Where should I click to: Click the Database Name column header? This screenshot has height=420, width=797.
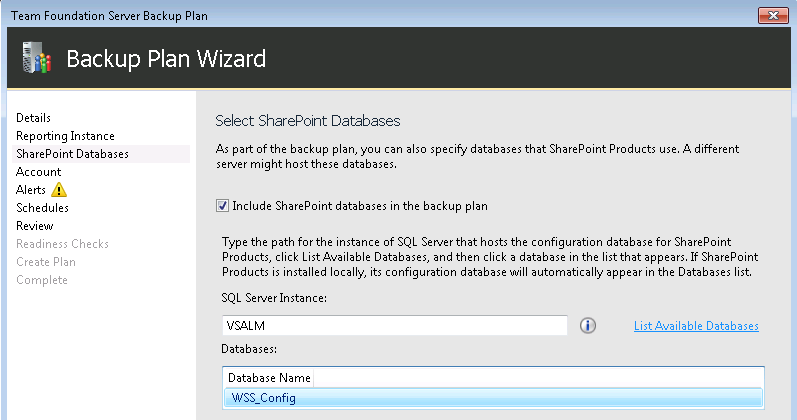pyautogui.click(x=269, y=378)
